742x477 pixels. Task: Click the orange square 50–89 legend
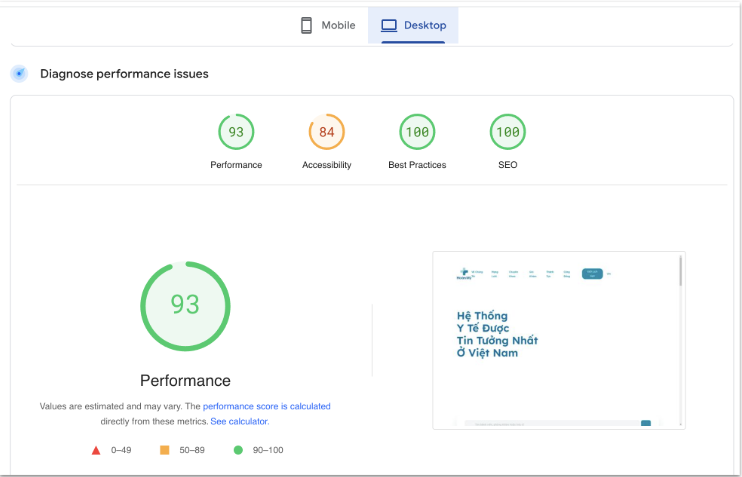pos(164,451)
